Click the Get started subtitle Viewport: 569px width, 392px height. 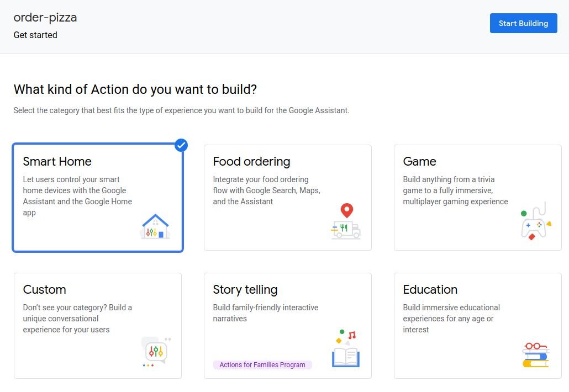click(35, 35)
